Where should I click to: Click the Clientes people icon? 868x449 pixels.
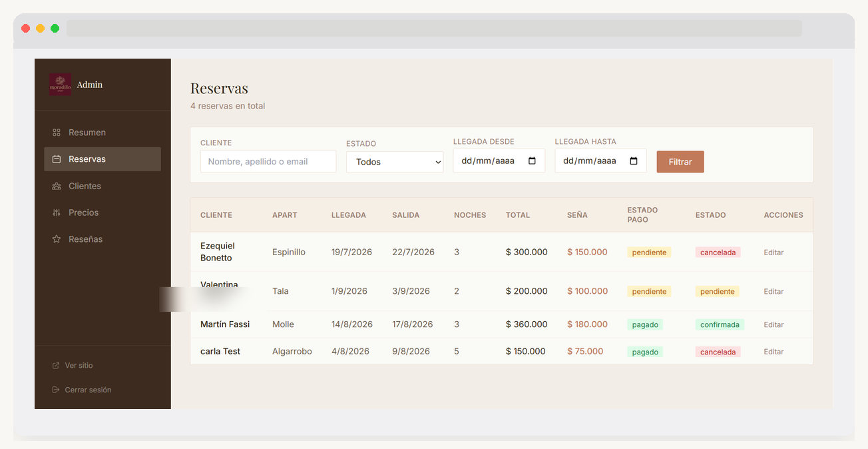[x=57, y=186]
